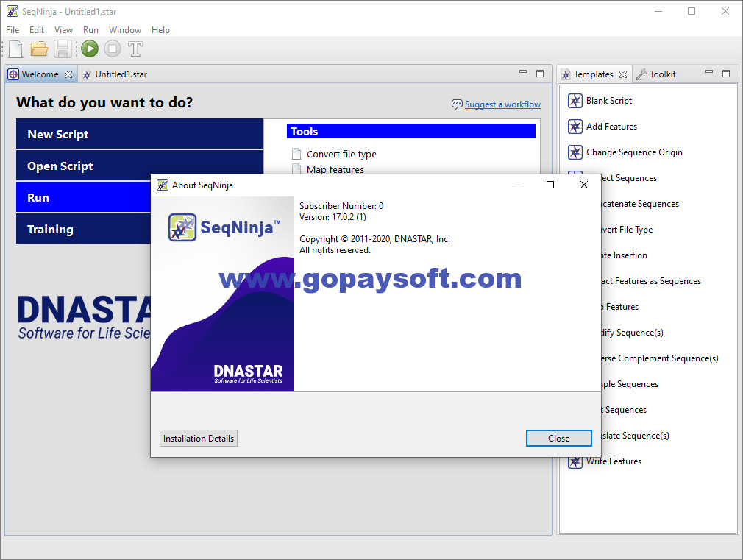Select the Modify Sequence(s) template
The height and width of the screenshot is (560, 743).
(x=632, y=333)
